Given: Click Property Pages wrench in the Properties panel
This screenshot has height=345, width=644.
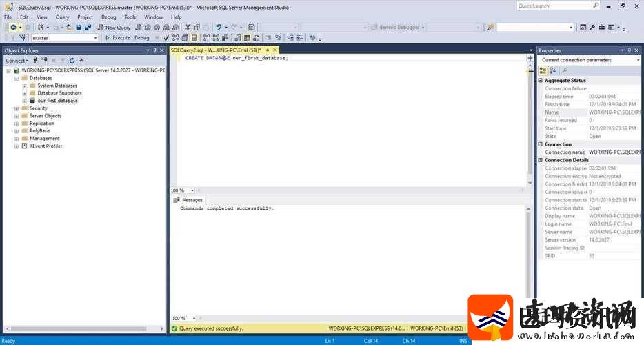Looking at the screenshot, I should (x=565, y=70).
